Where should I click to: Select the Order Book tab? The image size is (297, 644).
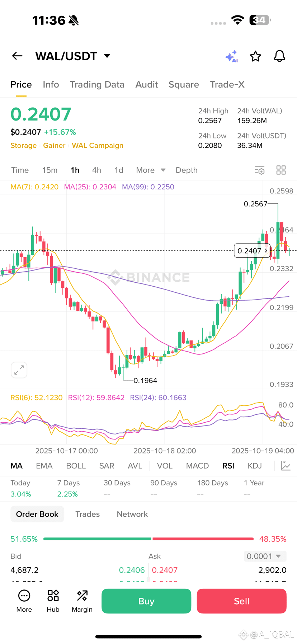37,514
